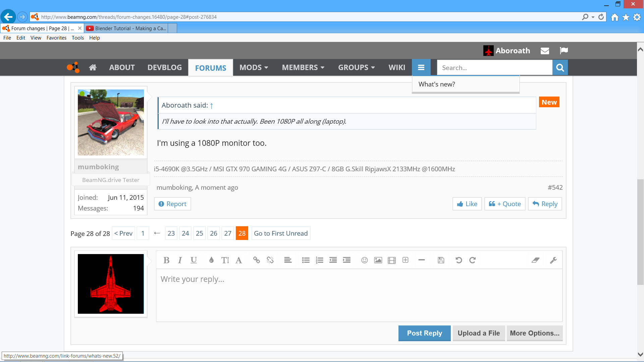Click the Write your reply text area
This screenshot has width=644, height=362.
pyautogui.click(x=359, y=295)
